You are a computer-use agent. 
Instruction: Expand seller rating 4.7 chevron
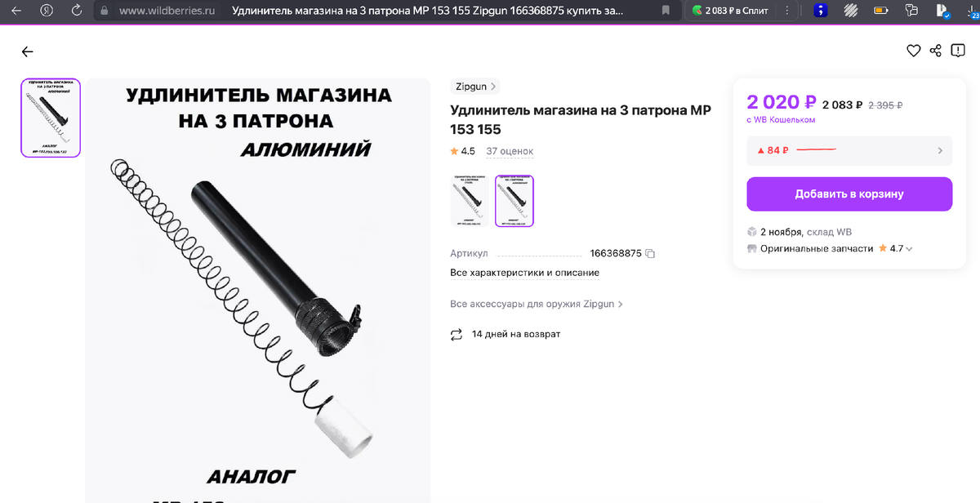909,249
